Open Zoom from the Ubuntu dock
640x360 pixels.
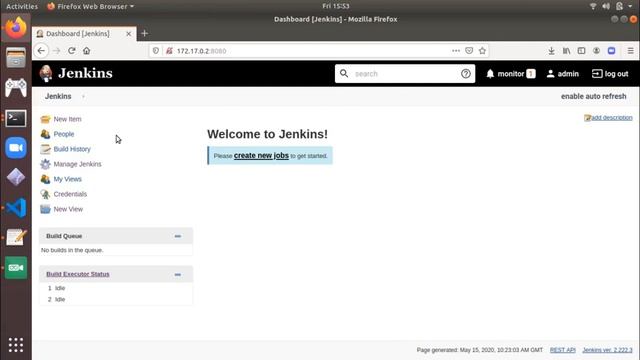pos(16,148)
